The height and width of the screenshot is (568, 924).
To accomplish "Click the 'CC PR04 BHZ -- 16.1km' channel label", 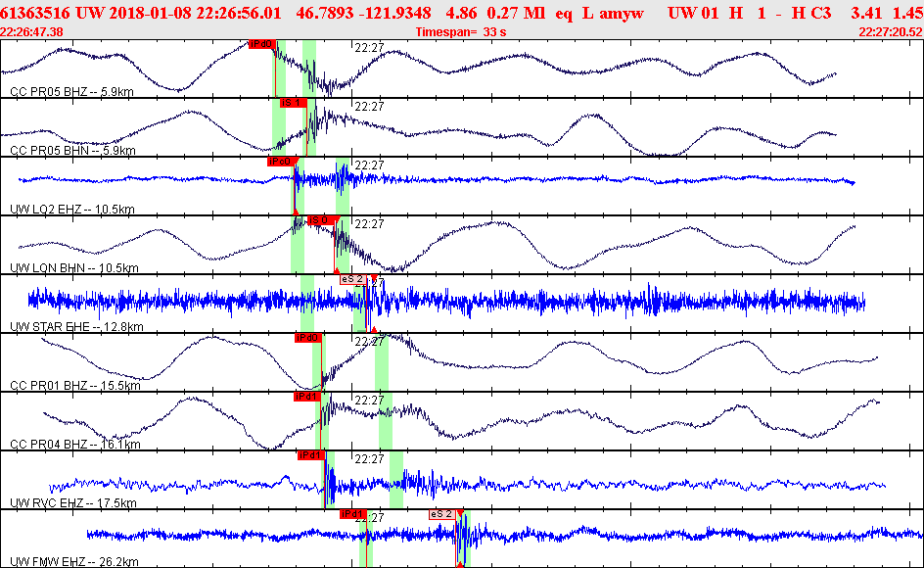I will (74, 445).
